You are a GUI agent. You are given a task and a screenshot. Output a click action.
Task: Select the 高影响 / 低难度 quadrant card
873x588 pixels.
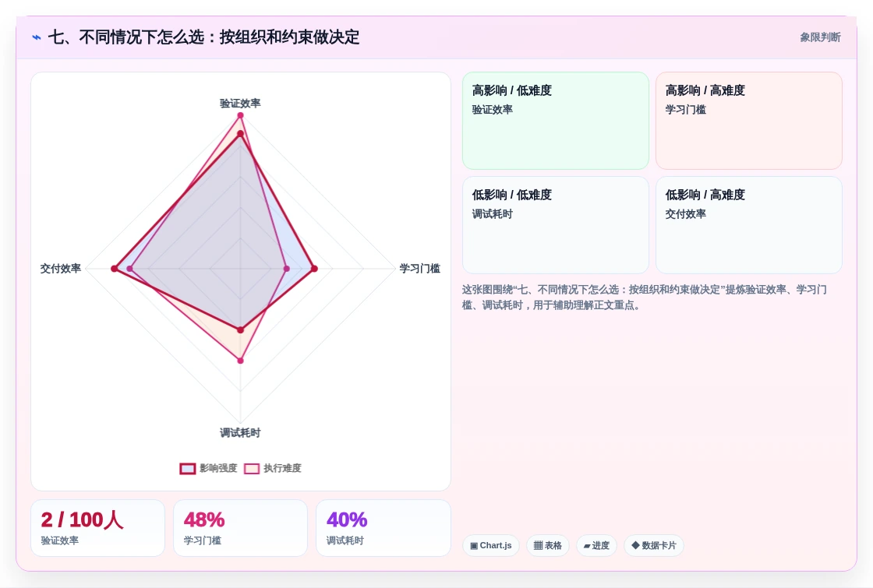pyautogui.click(x=556, y=120)
